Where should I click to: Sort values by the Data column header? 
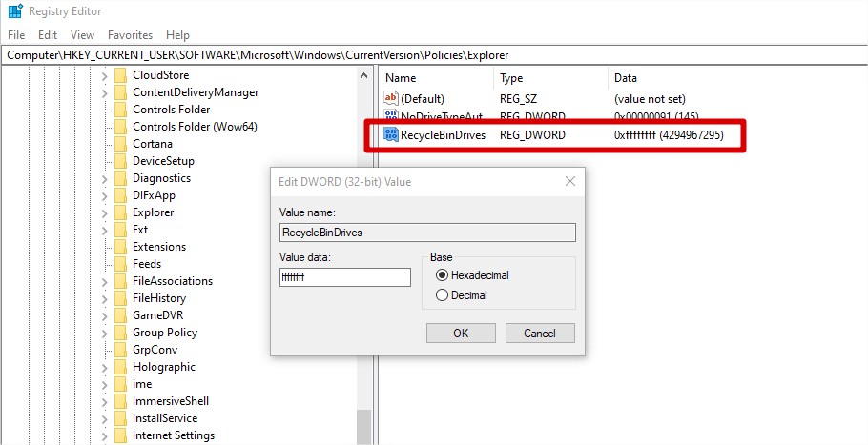pos(626,78)
